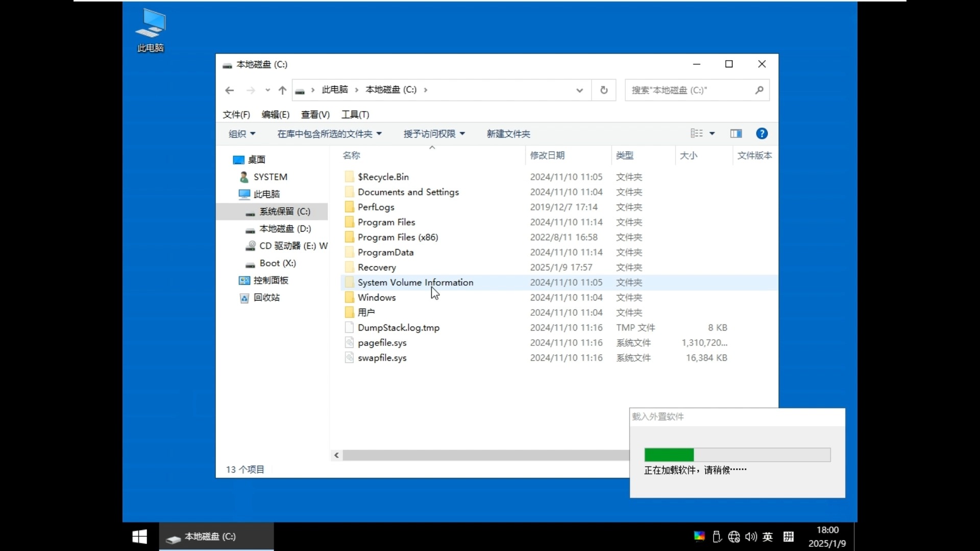Open the 编辑(E) menu
The width and height of the screenshot is (980, 551).
click(x=276, y=115)
